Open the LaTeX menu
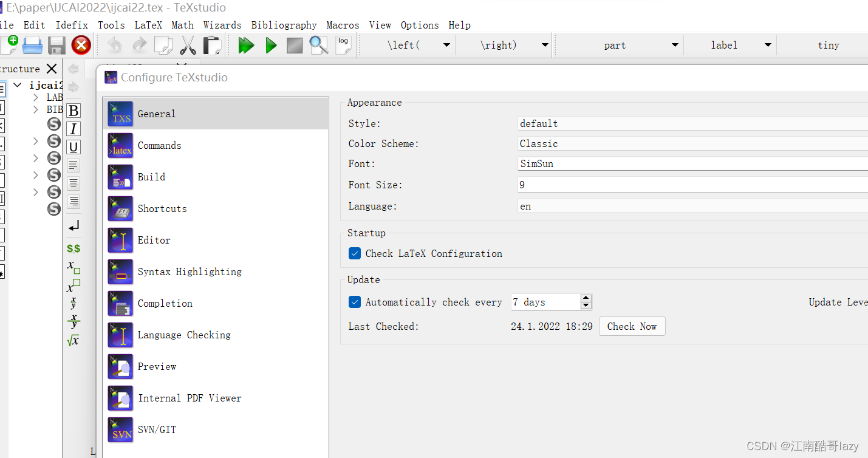The image size is (868, 458). tap(148, 25)
